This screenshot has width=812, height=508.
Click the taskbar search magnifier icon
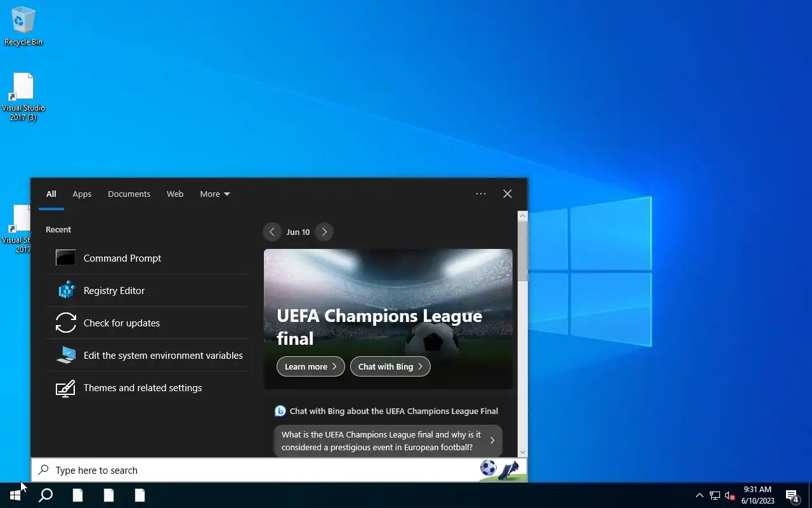[x=46, y=495]
